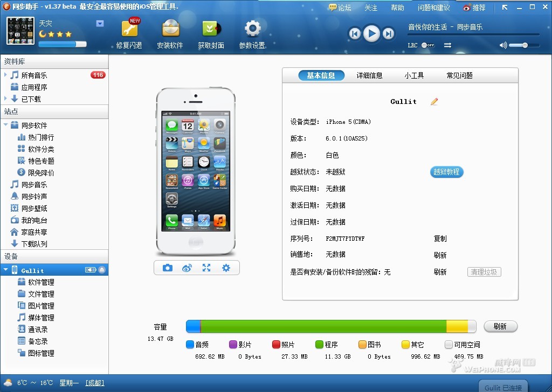This screenshot has width=552, height=392.
Task: Open the 安装软件 install software tool
Action: (x=170, y=34)
